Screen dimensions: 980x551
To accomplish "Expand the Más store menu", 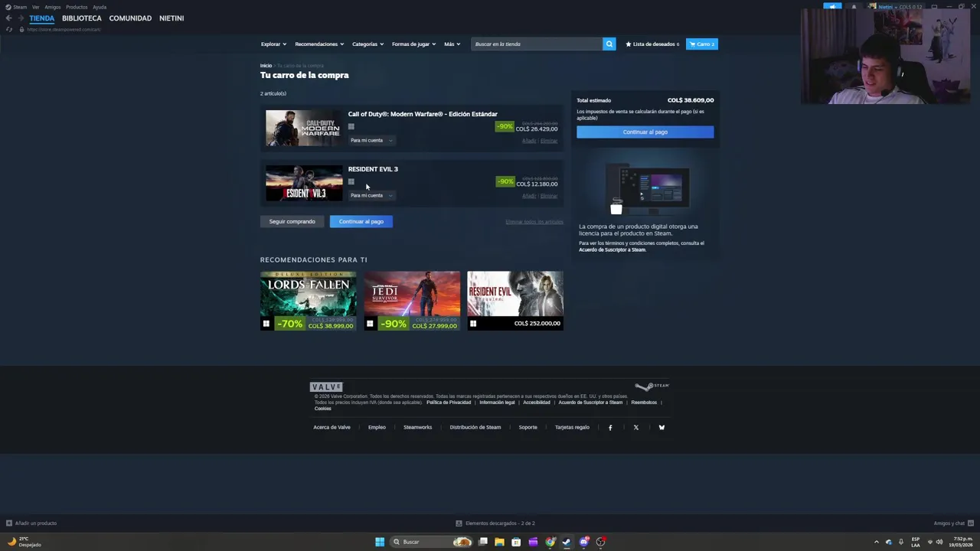I will pyautogui.click(x=452, y=44).
